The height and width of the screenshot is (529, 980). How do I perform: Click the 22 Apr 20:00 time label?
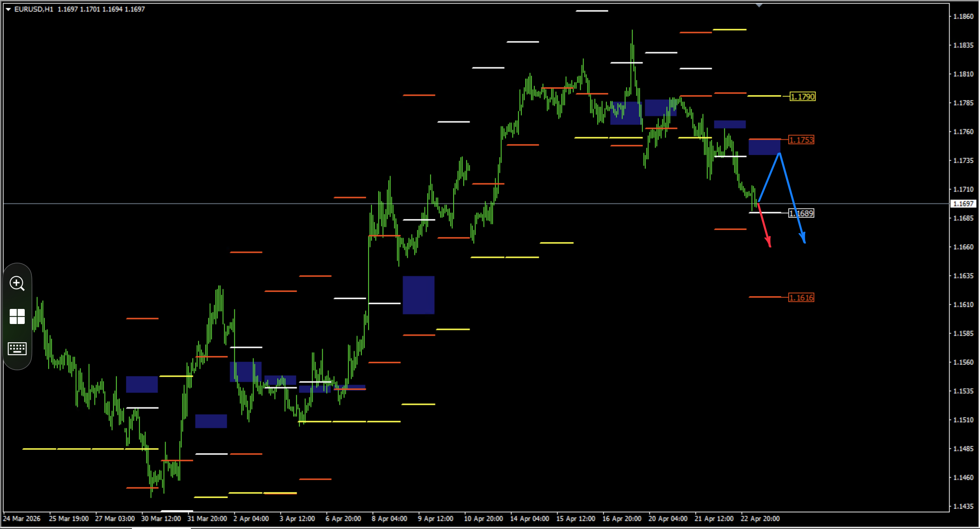tap(760, 519)
